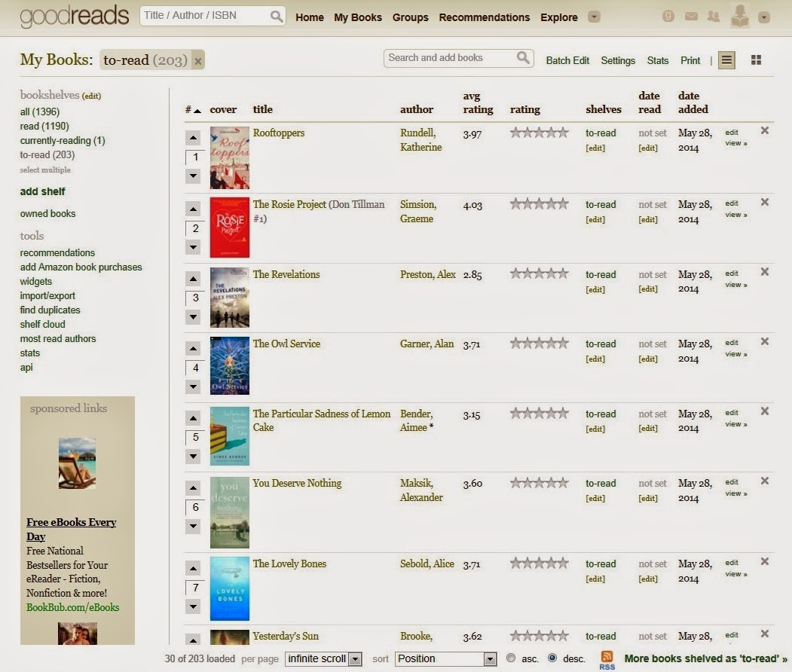This screenshot has height=672, width=792.
Task: Open the friends icon in header
Action: [x=714, y=17]
